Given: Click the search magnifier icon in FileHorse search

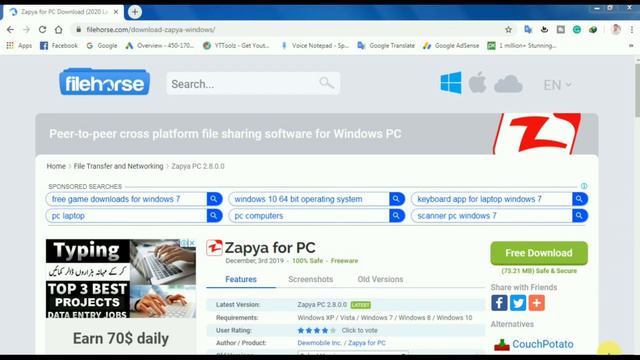Looking at the screenshot, I should click(x=326, y=83).
